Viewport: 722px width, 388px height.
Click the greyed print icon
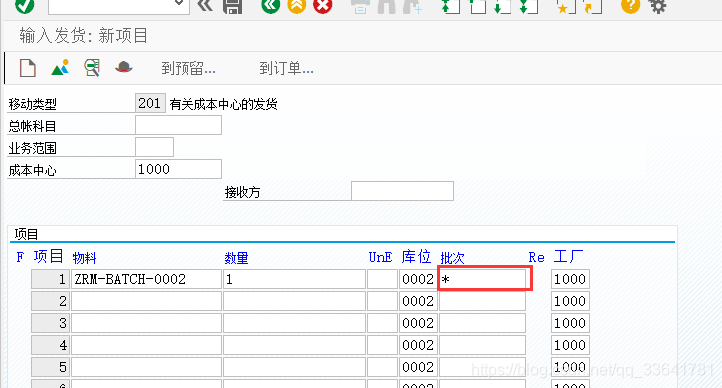[x=360, y=6]
